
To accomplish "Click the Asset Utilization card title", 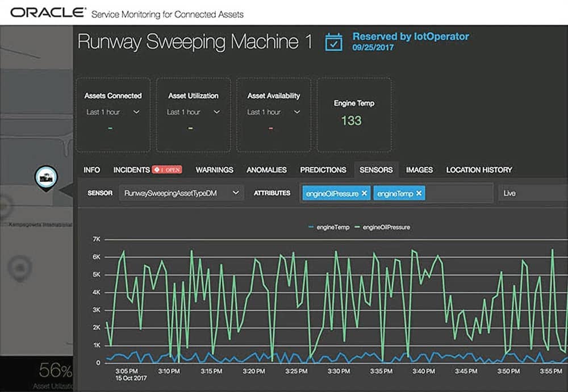I will pyautogui.click(x=193, y=95).
